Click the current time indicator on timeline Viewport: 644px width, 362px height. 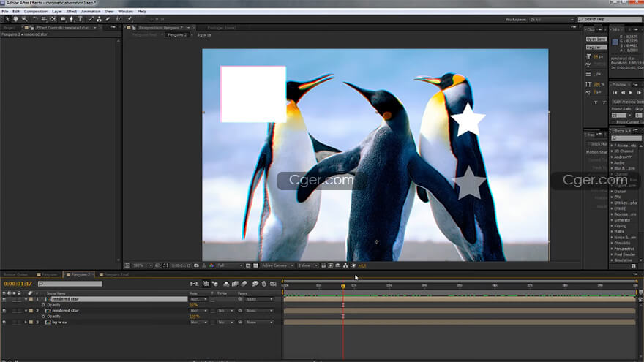343,286
